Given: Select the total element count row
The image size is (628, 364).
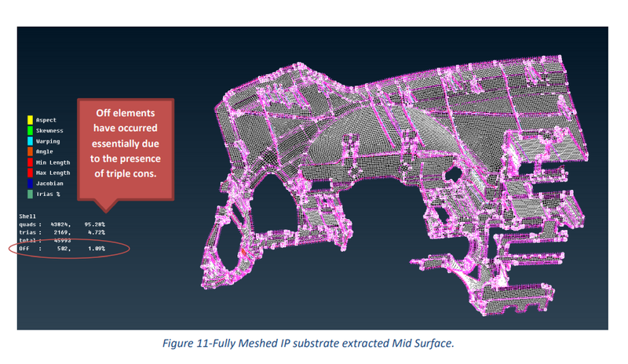Looking at the screenshot, I should [53, 239].
